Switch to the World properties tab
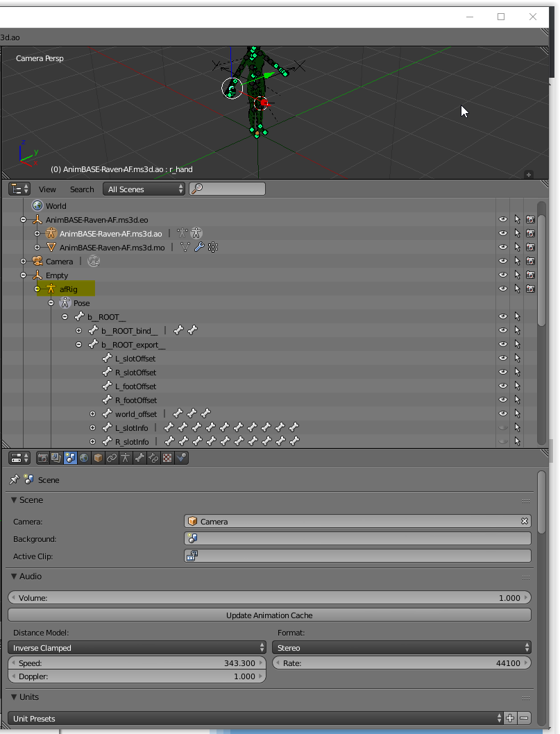This screenshot has width=560, height=734. (84, 458)
